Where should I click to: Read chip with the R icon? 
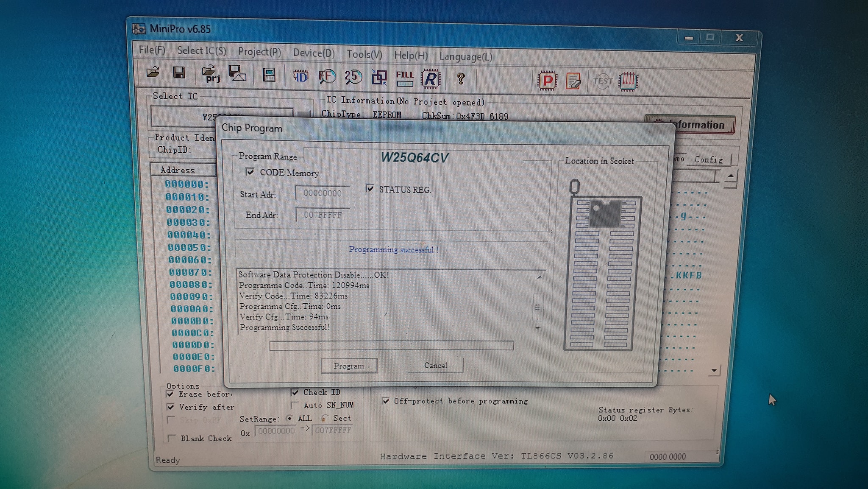pos(431,79)
